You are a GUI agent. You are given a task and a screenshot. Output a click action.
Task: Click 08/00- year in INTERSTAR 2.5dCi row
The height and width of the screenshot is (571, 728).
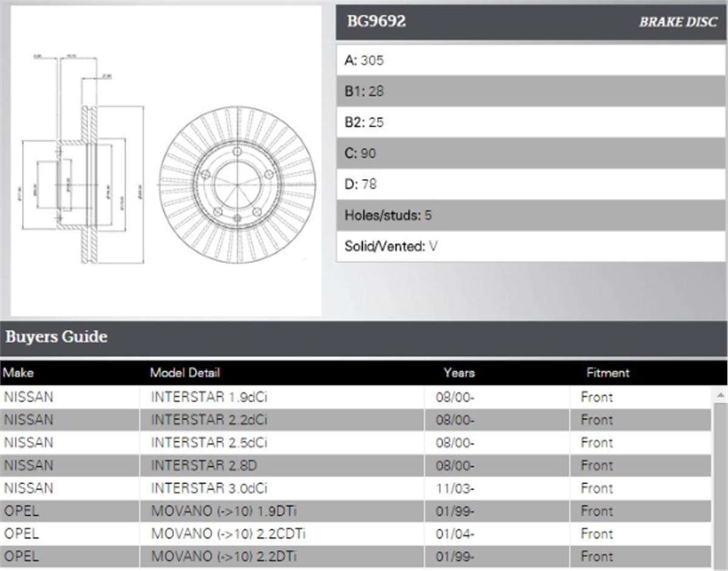pos(455,443)
